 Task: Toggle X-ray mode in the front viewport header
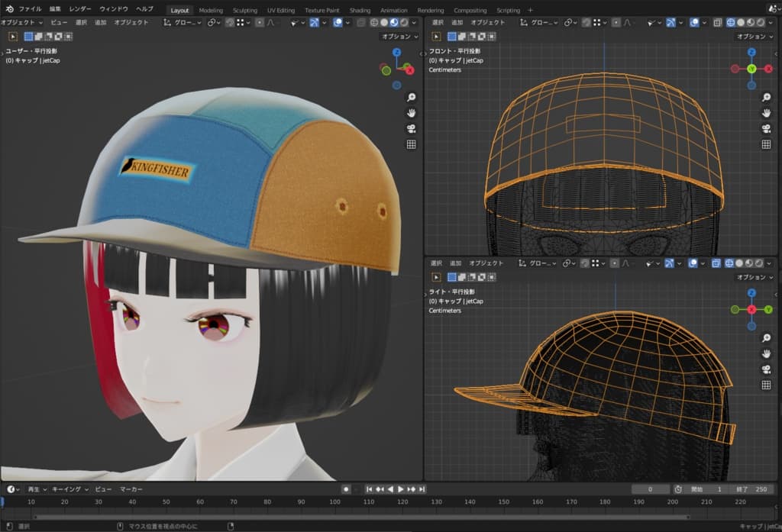(x=716, y=22)
